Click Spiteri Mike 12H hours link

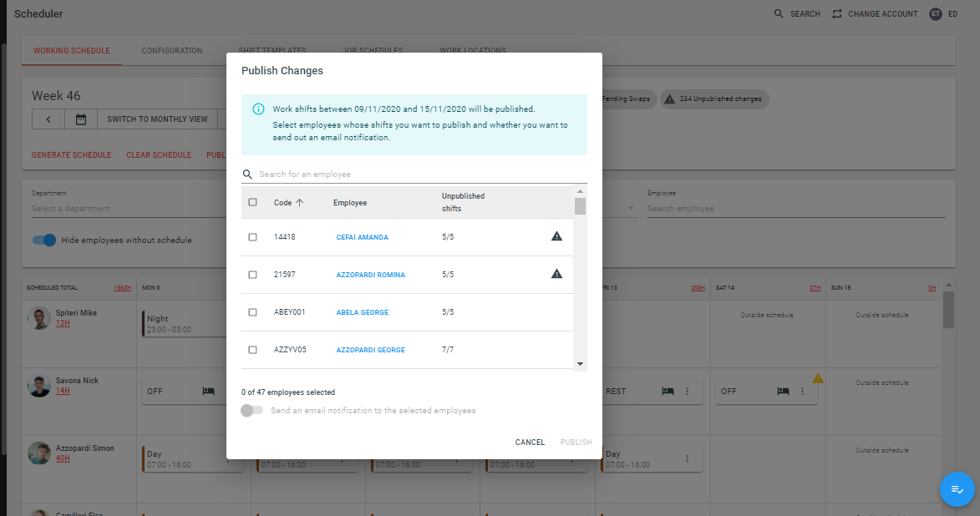pos(63,323)
